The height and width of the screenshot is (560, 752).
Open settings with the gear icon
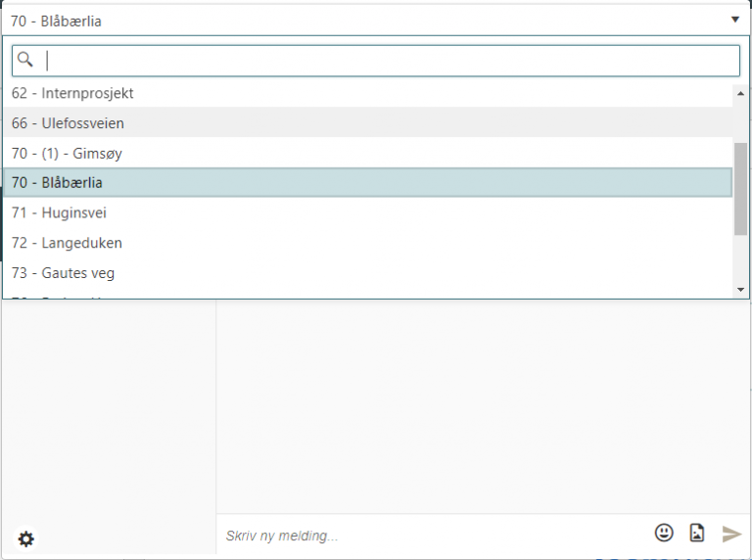coord(26,539)
